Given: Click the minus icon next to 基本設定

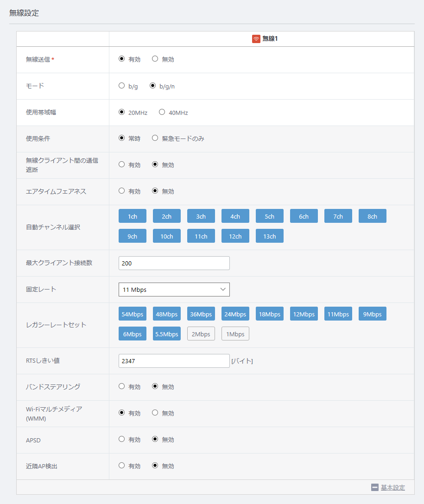Looking at the screenshot, I should (x=374, y=487).
